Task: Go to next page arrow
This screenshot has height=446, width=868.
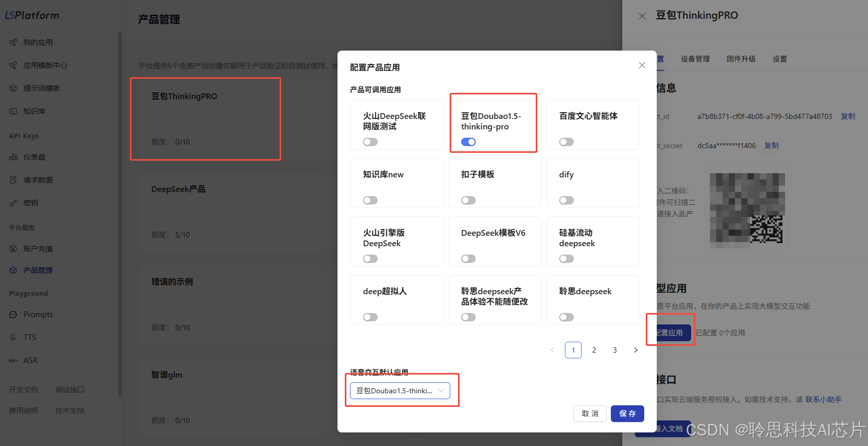Action: [x=636, y=350]
